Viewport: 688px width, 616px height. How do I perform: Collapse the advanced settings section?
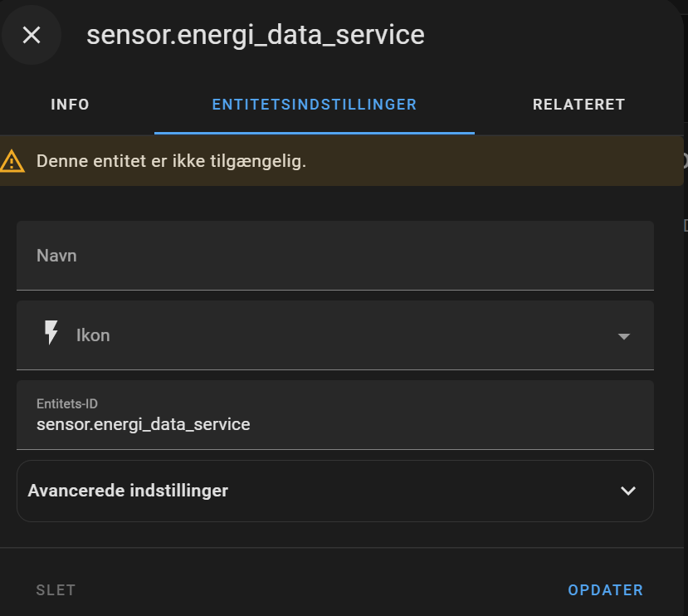(335, 491)
